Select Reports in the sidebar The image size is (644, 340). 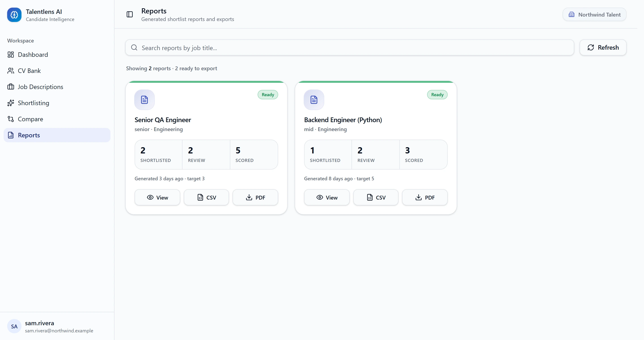[57, 135]
